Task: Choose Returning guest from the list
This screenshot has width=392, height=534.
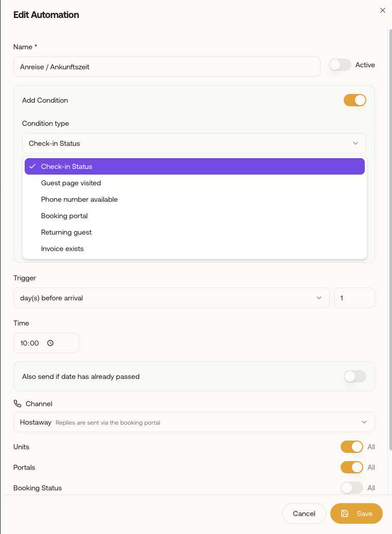Action: coord(195,232)
